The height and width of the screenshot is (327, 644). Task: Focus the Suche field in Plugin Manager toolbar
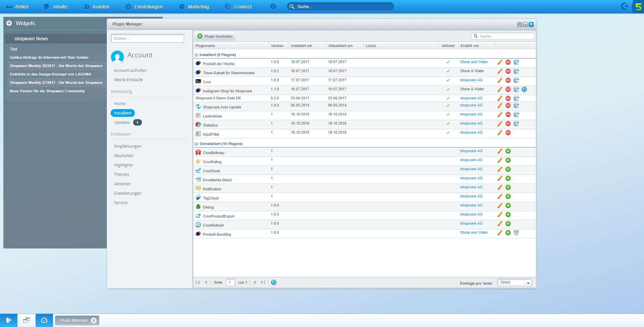coord(502,36)
